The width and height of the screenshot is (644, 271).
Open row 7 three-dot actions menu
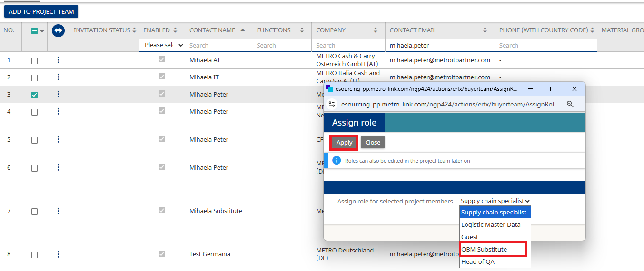(59, 211)
